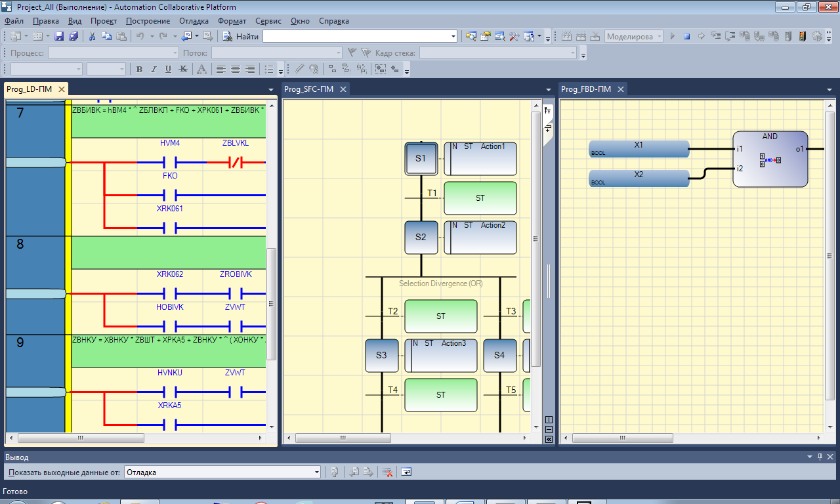This screenshot has height=504, width=840.
Task: Align text left
Action: click(221, 69)
